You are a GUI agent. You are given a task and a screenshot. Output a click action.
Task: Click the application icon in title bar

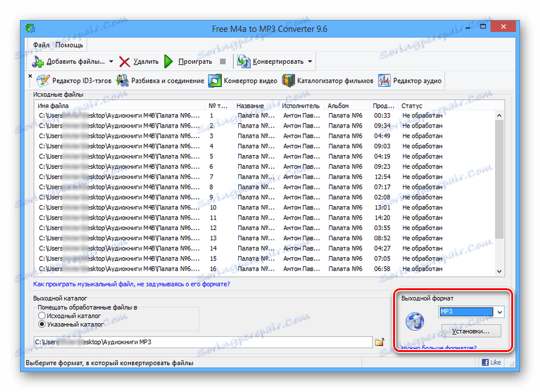31,28
